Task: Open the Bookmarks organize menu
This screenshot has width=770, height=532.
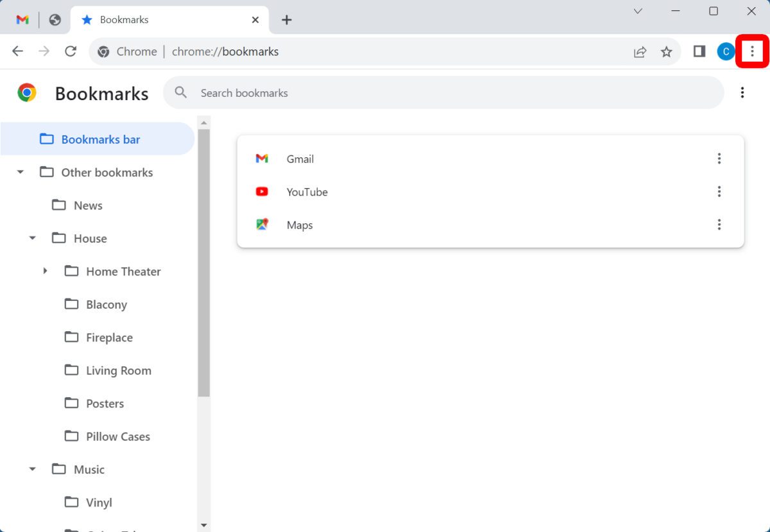Action: [742, 93]
